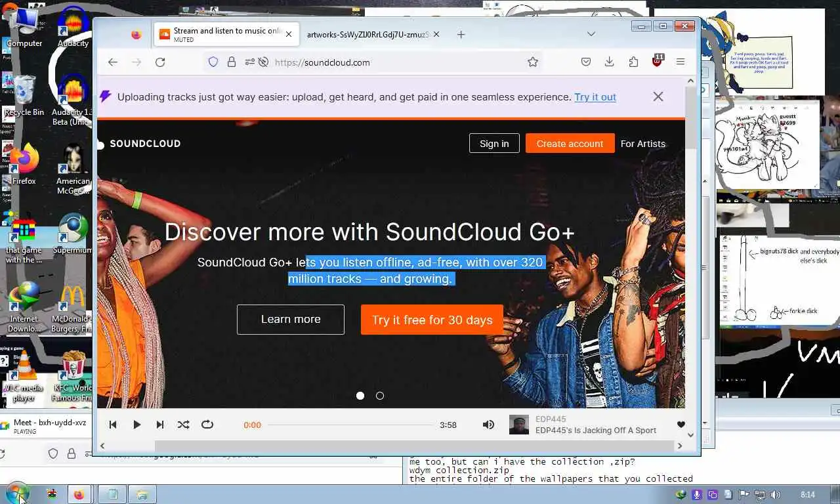Open the VLC media player desktop icon
The width and height of the screenshot is (840, 504).
(x=24, y=377)
